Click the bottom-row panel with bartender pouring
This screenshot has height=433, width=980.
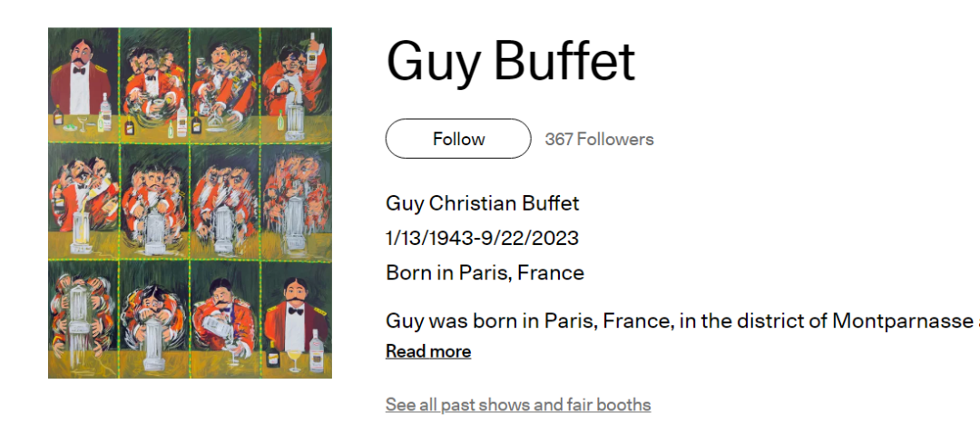click(225, 320)
